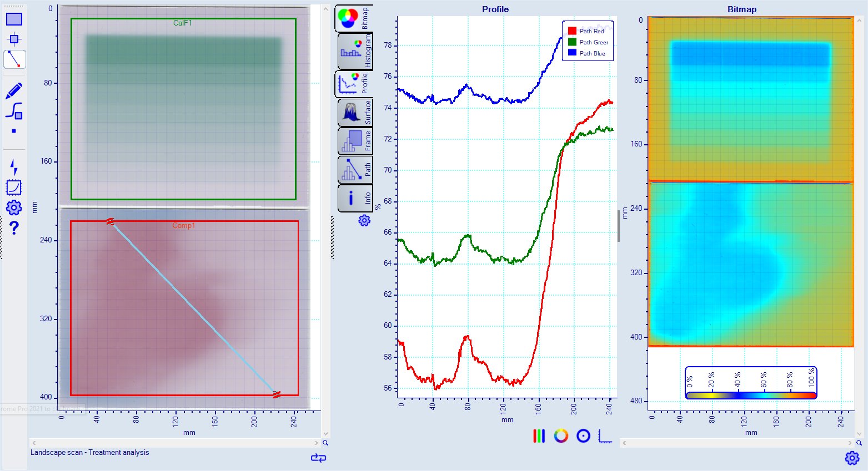Pick the blue pencil drawing tool
This screenshot has width=868, height=471.
pos(14,90)
